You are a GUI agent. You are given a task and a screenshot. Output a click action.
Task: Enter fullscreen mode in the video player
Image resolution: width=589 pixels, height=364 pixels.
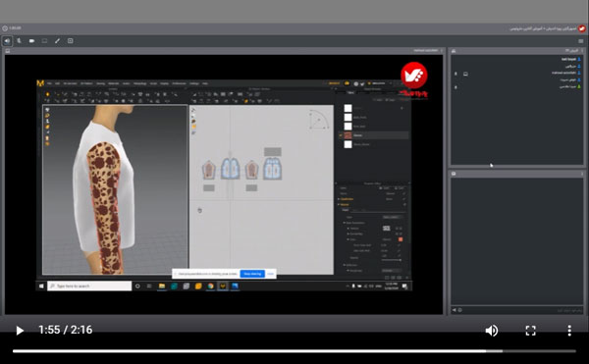pos(530,331)
